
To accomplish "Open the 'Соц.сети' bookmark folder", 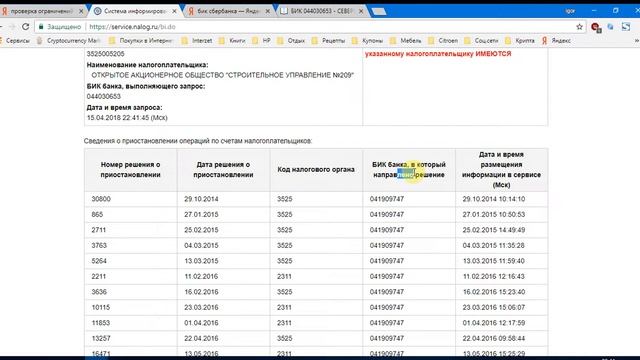I will (x=481, y=41).
